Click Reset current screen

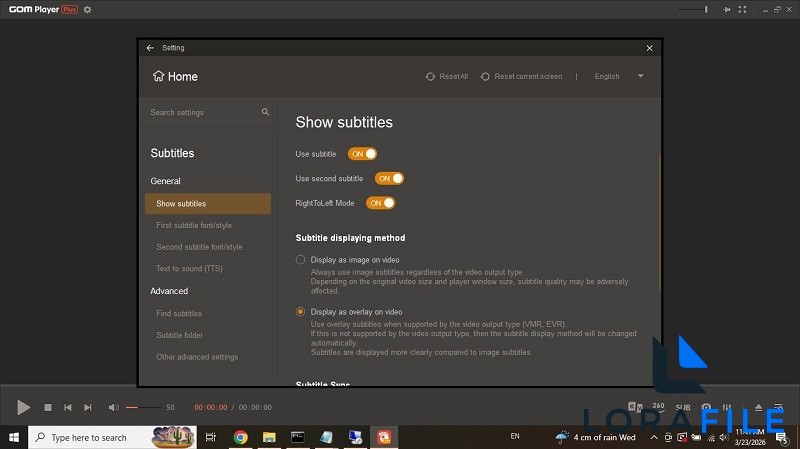point(521,77)
